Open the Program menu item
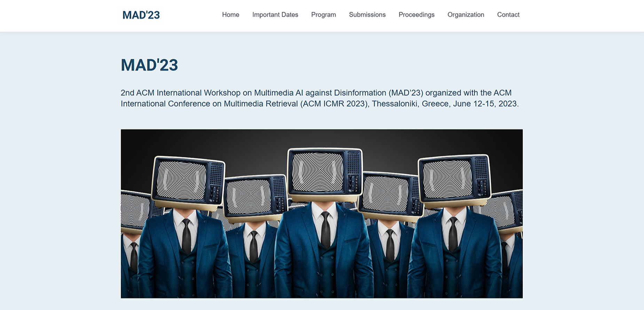This screenshot has width=644, height=310. point(323,15)
